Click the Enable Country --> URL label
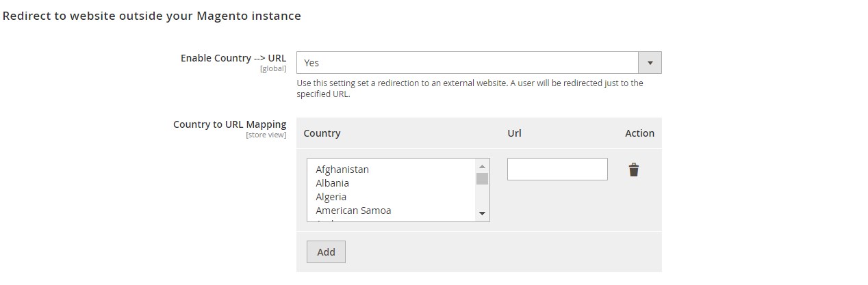This screenshot has width=868, height=285. (x=233, y=58)
